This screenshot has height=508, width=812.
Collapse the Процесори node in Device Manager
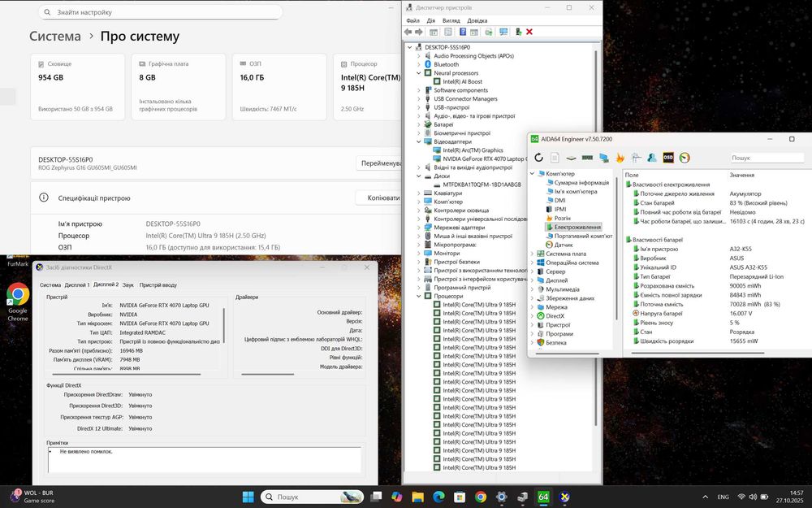click(419, 296)
